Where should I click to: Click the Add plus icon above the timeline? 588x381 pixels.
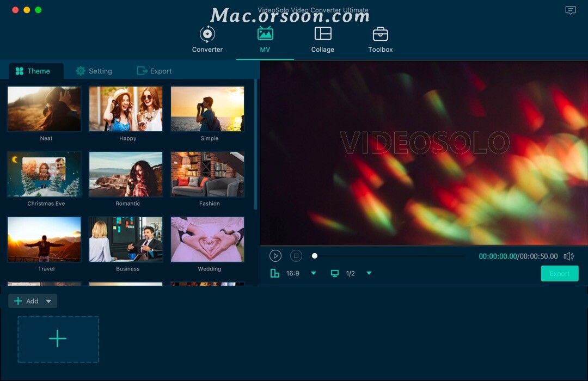tap(58, 339)
